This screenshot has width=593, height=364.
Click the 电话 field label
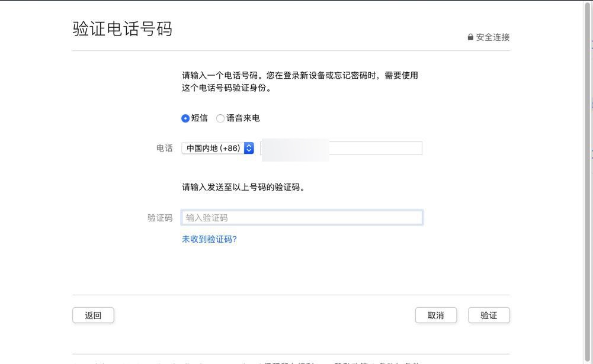pos(164,148)
